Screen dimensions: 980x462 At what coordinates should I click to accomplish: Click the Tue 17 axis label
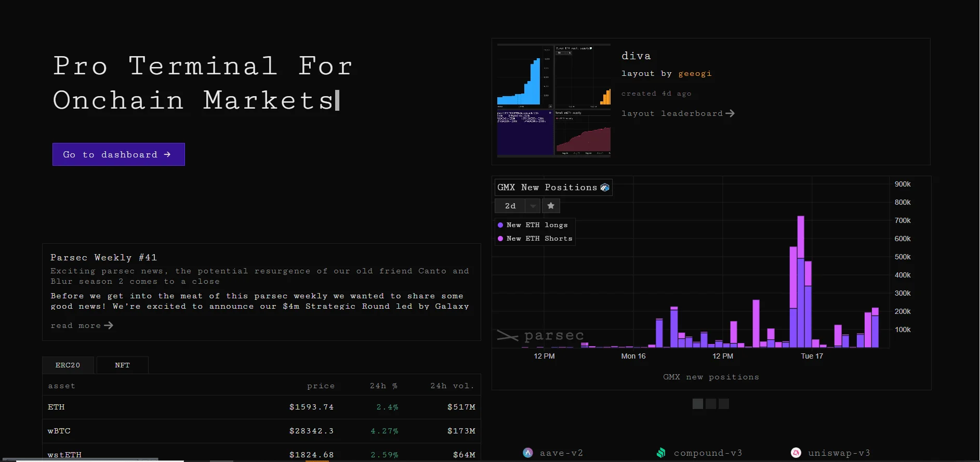812,356
